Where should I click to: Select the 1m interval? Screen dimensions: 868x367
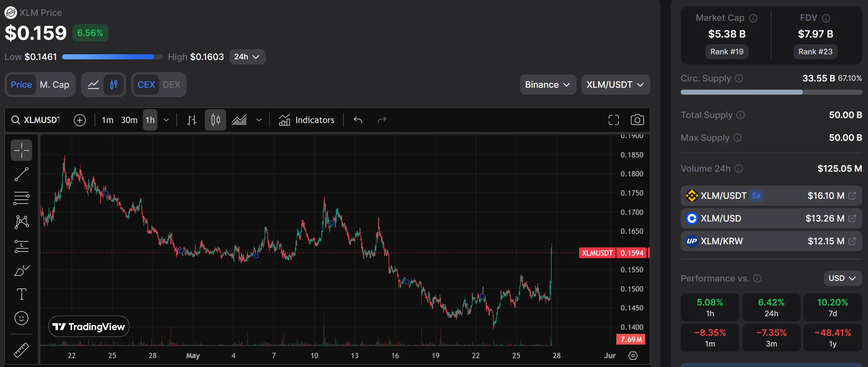[108, 120]
